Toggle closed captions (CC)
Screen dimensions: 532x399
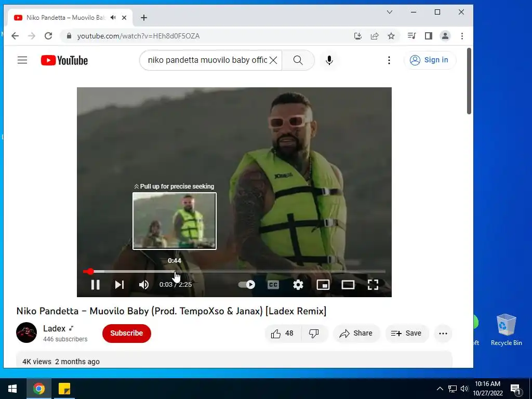[273, 285]
